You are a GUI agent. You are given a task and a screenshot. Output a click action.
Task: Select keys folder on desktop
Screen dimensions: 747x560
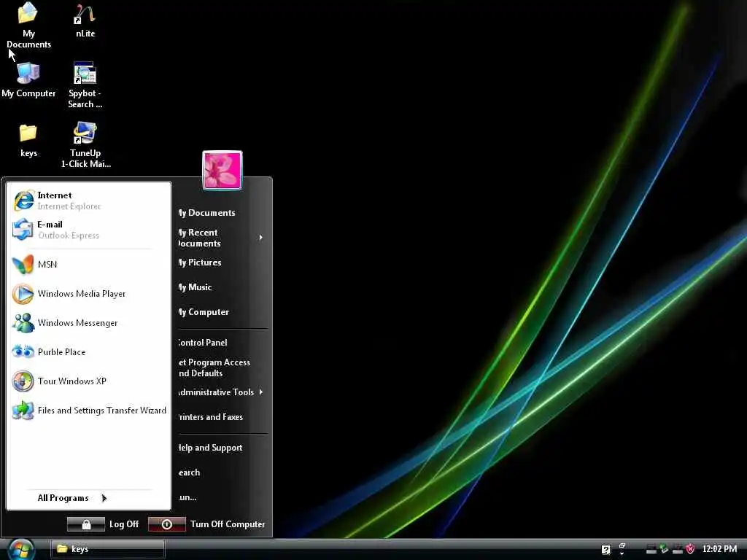point(28,141)
